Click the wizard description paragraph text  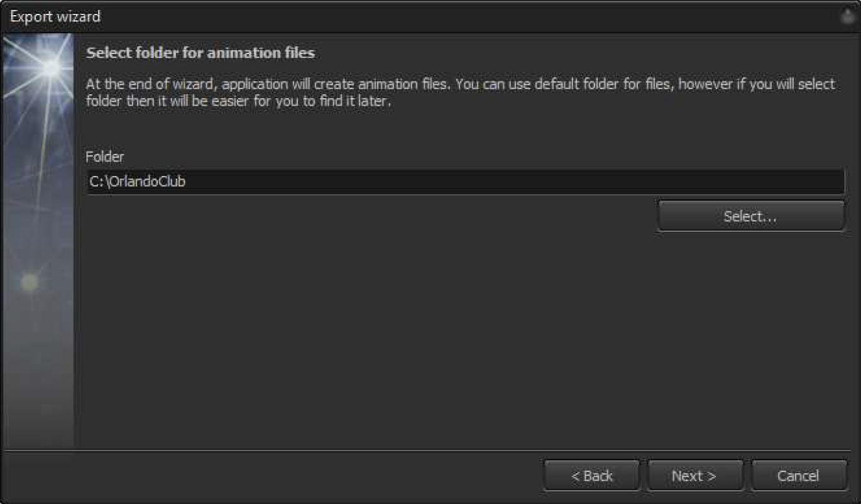460,92
